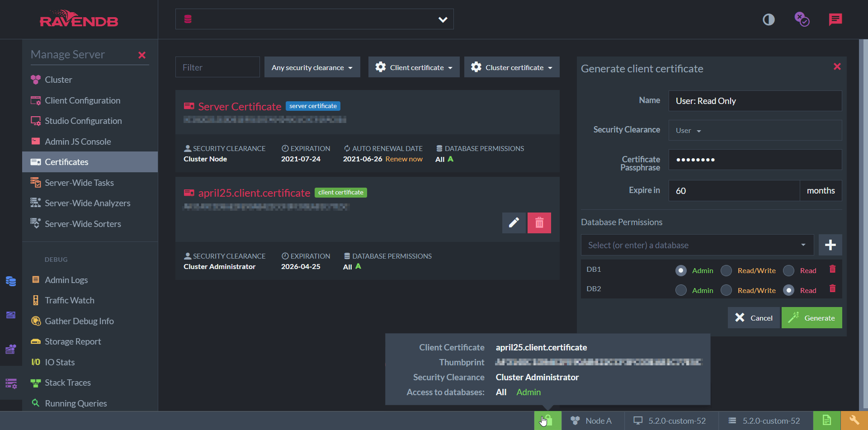Expand the Client certificate dropdown

click(x=414, y=67)
